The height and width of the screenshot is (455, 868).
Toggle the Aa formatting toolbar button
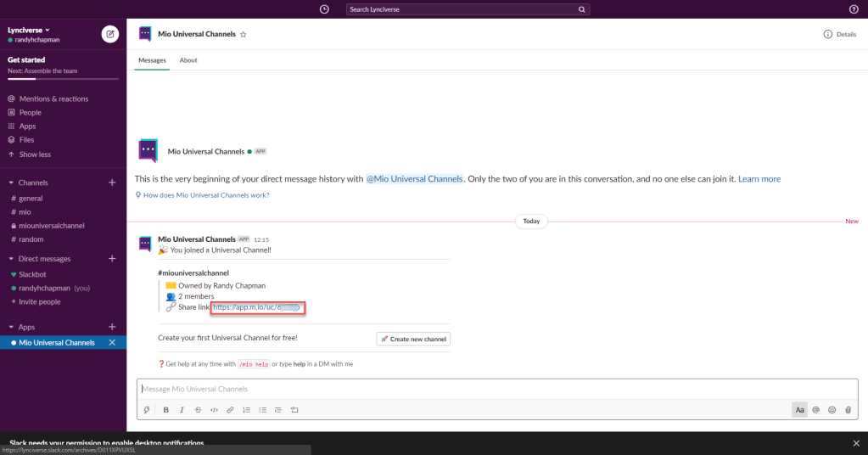pyautogui.click(x=799, y=410)
